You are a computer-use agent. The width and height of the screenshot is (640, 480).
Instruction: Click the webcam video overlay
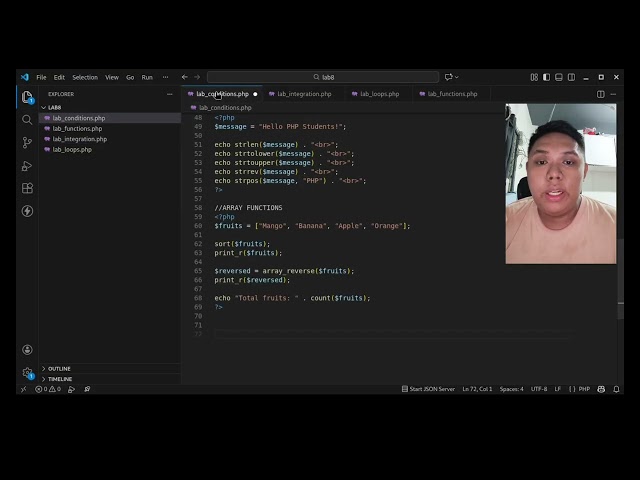561,184
